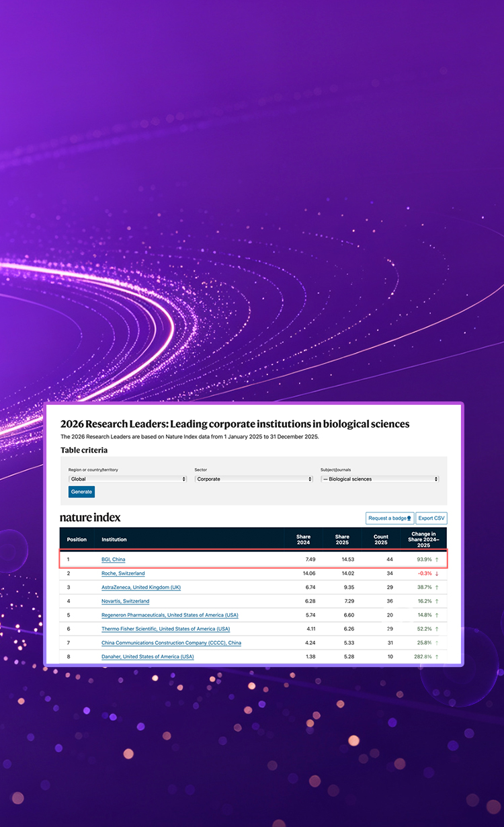
Task: Open the Region or country/territory dropdown
Action: pos(128,479)
